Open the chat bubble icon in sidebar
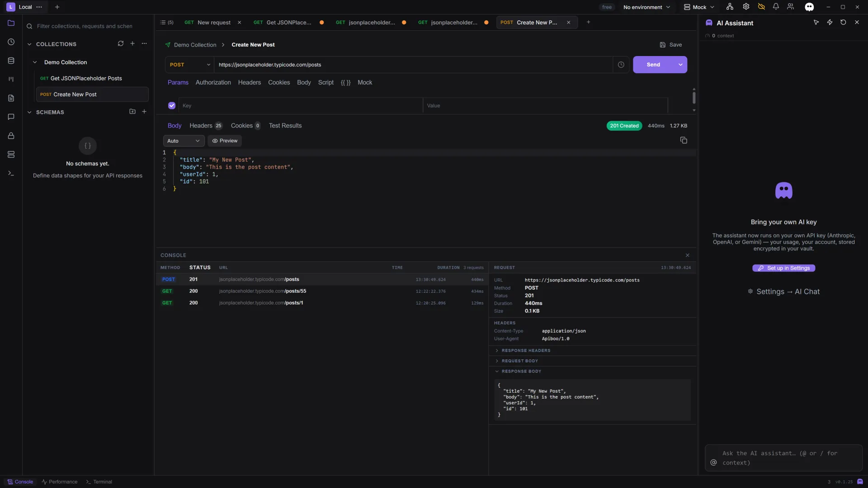The height and width of the screenshot is (488, 868). [x=11, y=117]
